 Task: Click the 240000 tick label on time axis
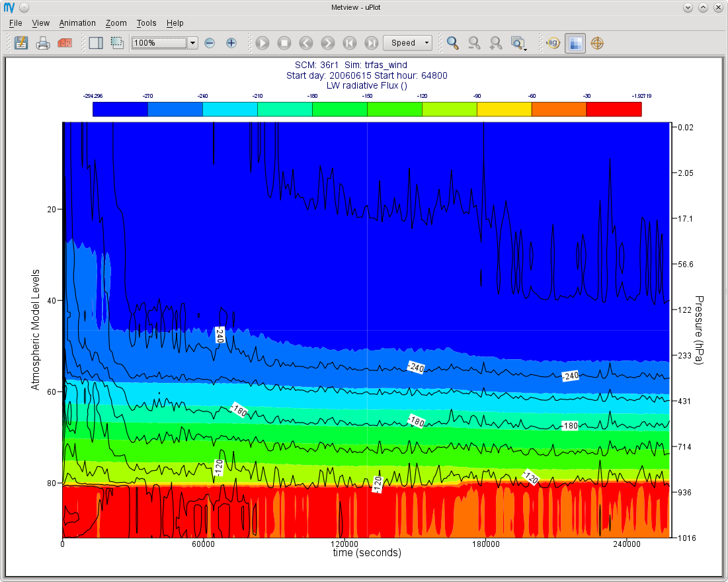pyautogui.click(x=626, y=544)
